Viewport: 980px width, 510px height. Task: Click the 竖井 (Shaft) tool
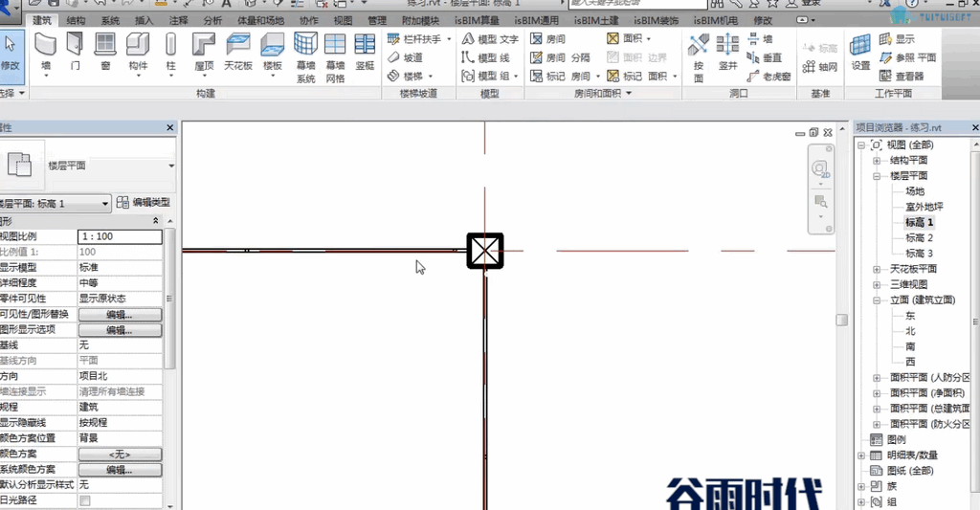tap(727, 54)
